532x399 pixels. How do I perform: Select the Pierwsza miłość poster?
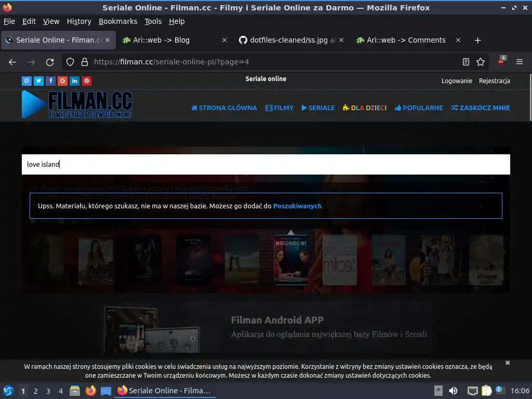pyautogui.click(x=340, y=260)
